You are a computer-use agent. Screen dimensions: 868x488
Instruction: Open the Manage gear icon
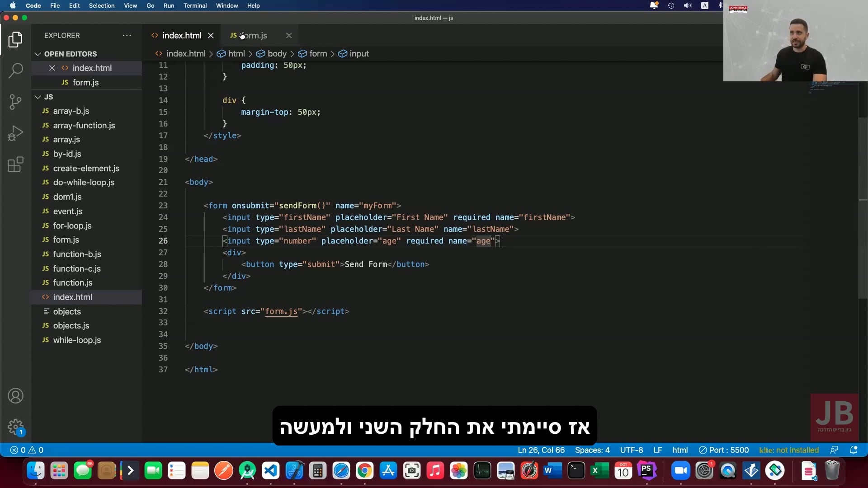tap(15, 427)
